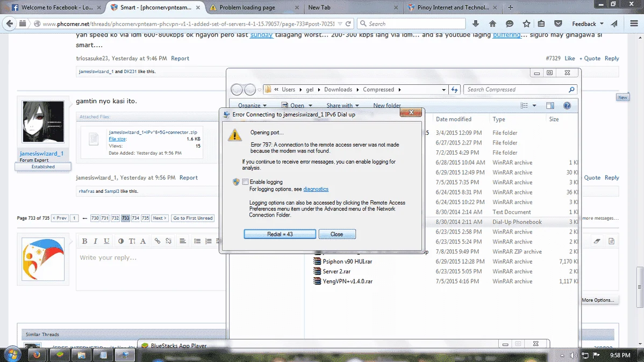Screen dimensions: 644x362
Task: Expand Open dropdown arrow in Explorer
Action: click(311, 105)
